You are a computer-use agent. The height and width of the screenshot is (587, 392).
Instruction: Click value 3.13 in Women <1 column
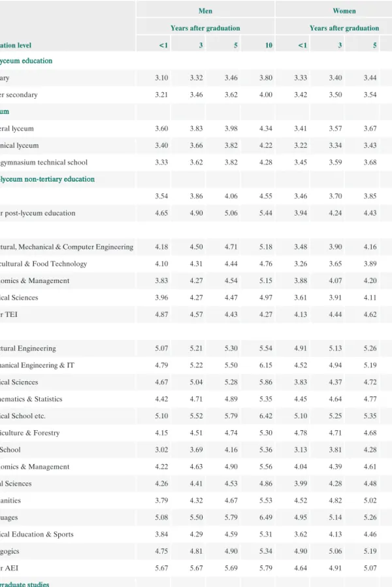pyautogui.click(x=301, y=450)
